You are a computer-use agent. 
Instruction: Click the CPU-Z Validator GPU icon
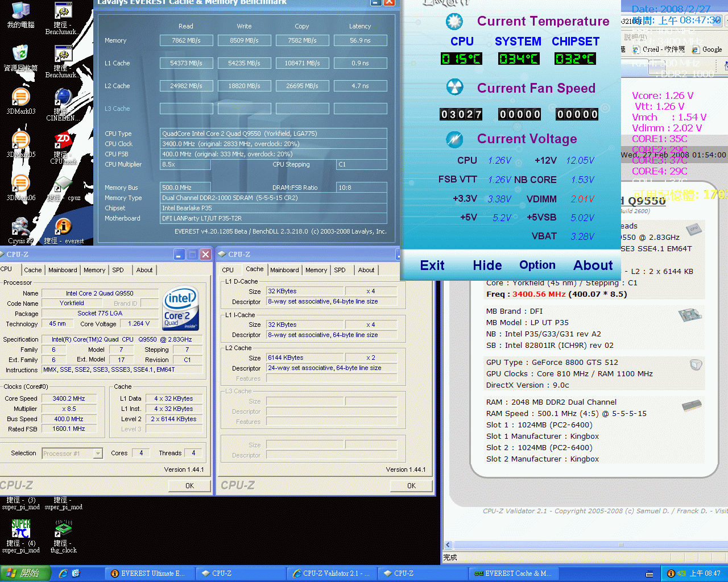click(x=696, y=364)
